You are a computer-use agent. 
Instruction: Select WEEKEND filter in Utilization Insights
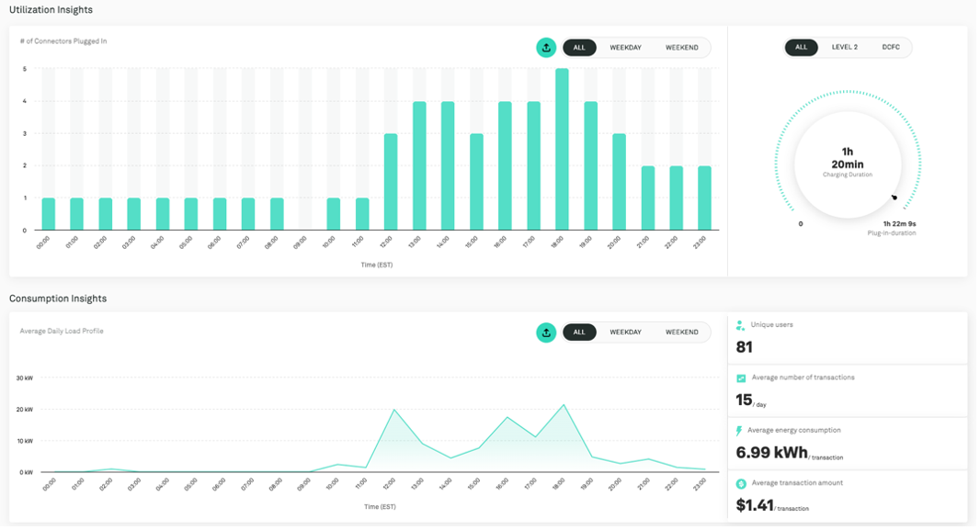pyautogui.click(x=680, y=47)
